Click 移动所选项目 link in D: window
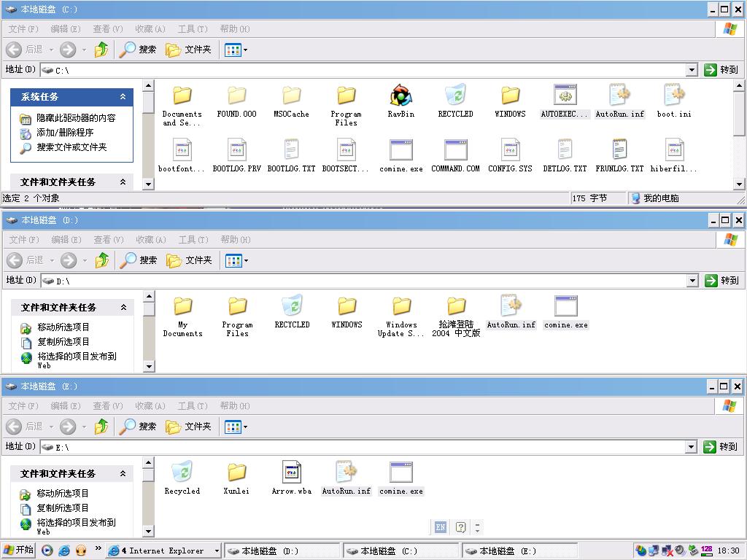The image size is (747, 560). tap(63, 327)
